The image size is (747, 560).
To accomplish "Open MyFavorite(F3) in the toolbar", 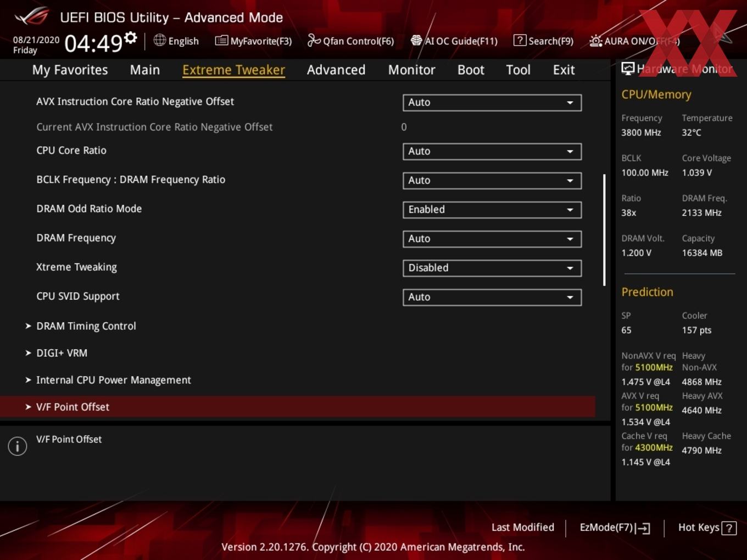I will (253, 41).
